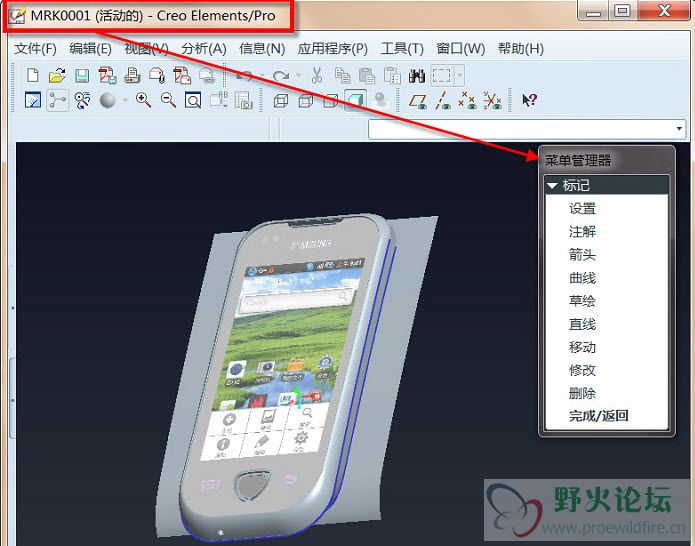This screenshot has width=695, height=546.
Task: Click the paste icon
Action: click(367, 76)
